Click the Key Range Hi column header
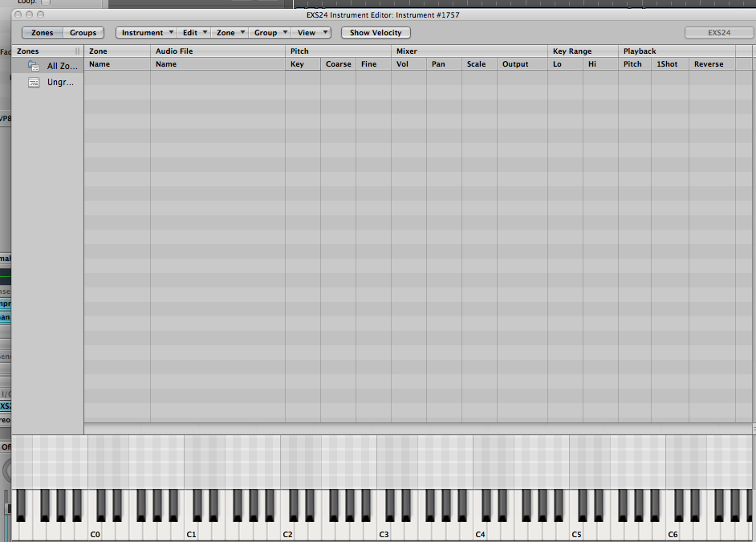 (x=601, y=64)
